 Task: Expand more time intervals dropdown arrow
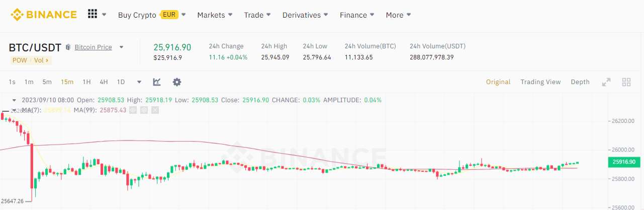[x=139, y=82]
